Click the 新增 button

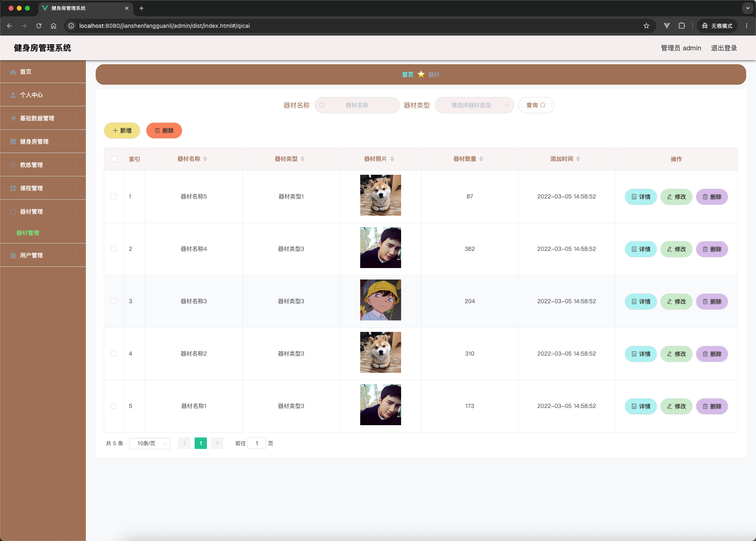122,131
